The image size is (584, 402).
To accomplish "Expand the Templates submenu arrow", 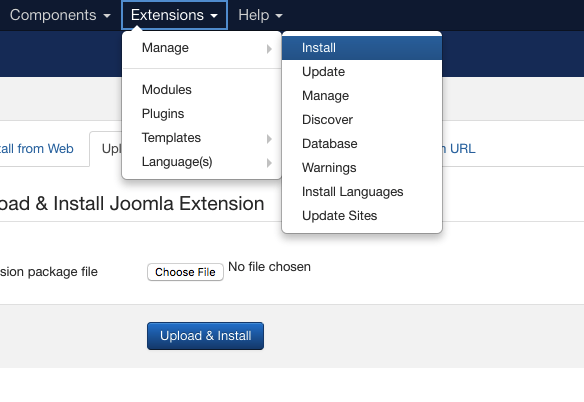I will 269,139.
